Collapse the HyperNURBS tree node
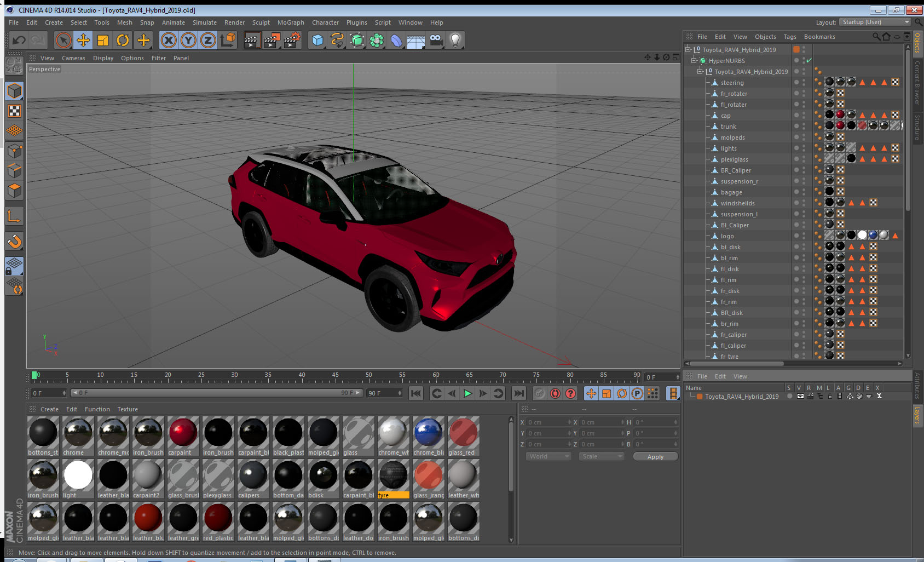Screen dimensions: 924x562 point(694,60)
